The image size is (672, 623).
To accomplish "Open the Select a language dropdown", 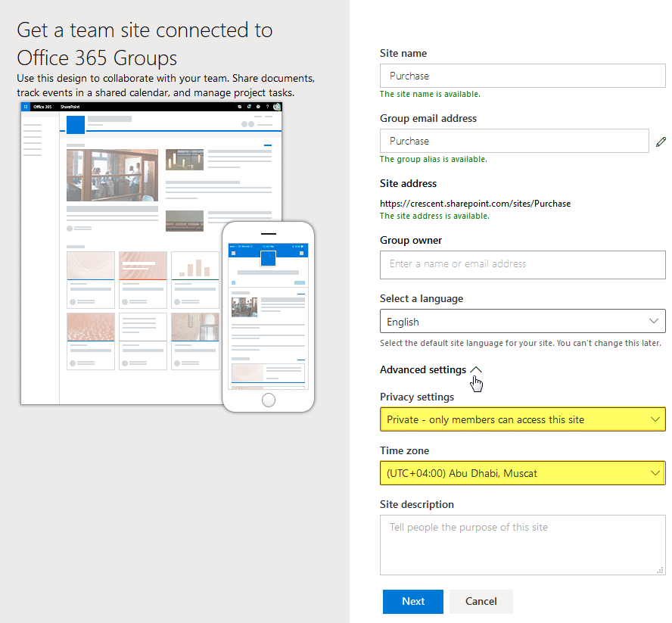I will tap(522, 321).
